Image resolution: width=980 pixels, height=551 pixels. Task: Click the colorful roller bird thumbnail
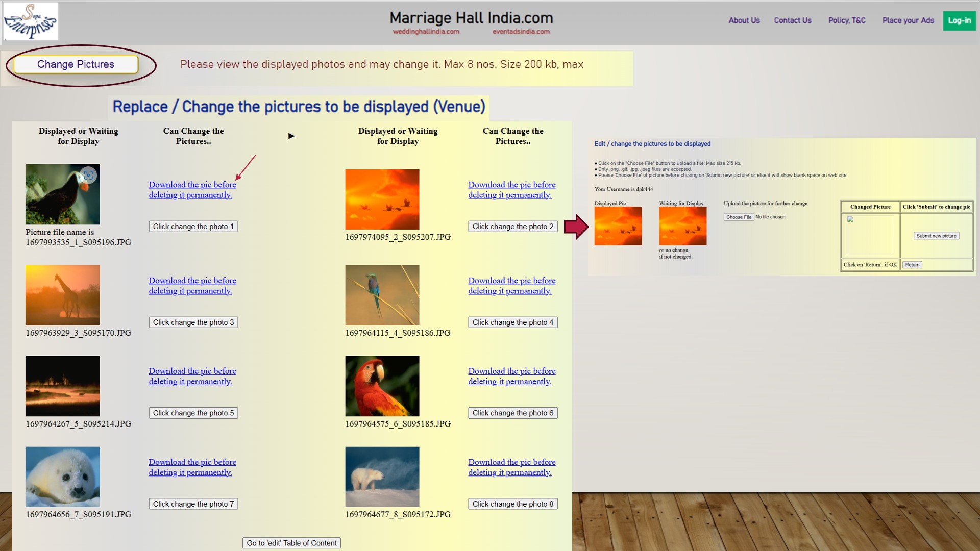pyautogui.click(x=382, y=295)
